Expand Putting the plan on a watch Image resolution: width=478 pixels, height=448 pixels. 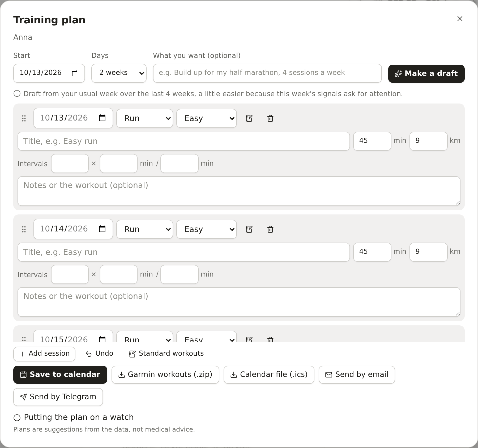point(74,417)
